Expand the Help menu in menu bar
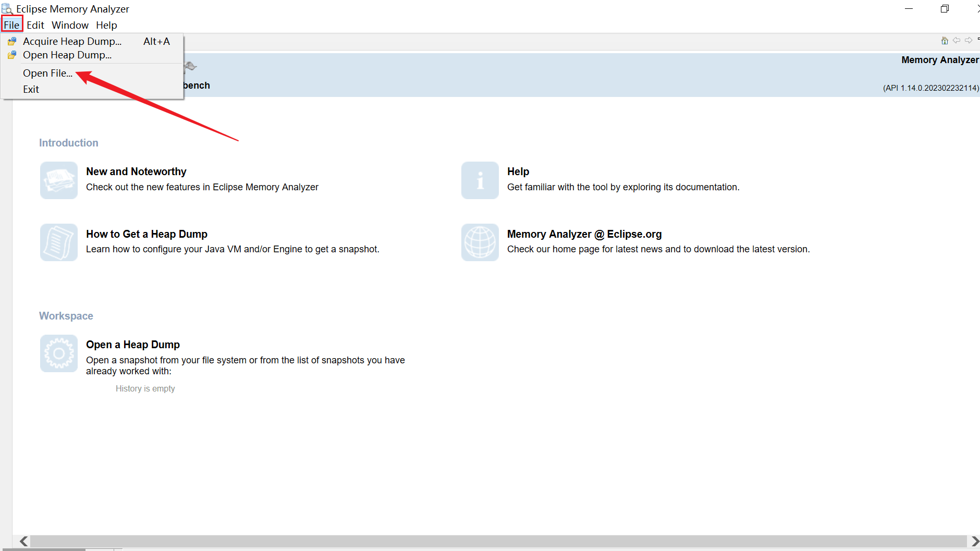Viewport: 980px width, 551px height. 106,25
